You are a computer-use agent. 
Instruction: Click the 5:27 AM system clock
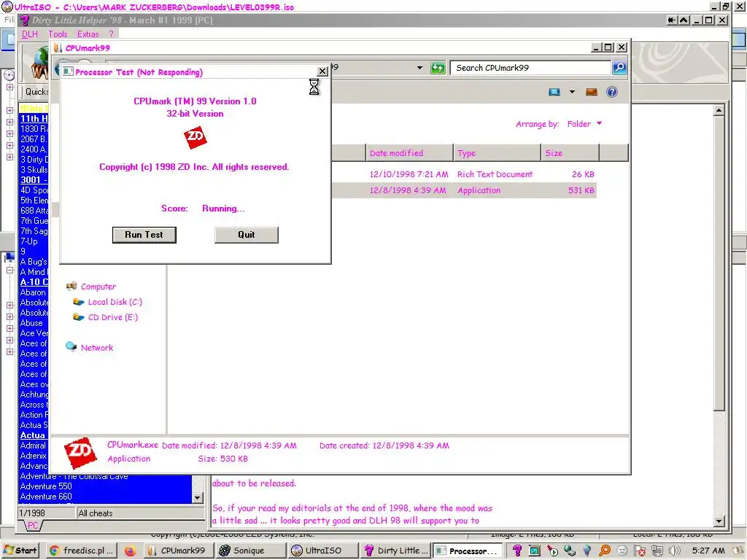[708, 551]
